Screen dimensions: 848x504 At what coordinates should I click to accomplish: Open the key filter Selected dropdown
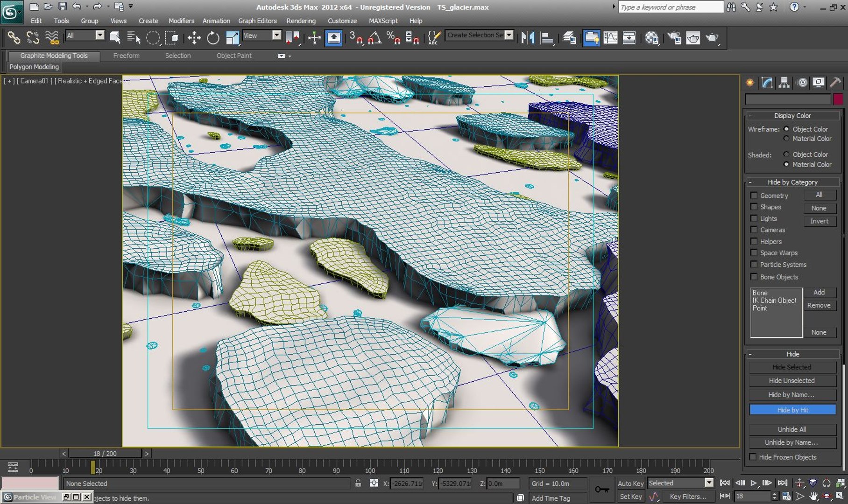(680, 483)
